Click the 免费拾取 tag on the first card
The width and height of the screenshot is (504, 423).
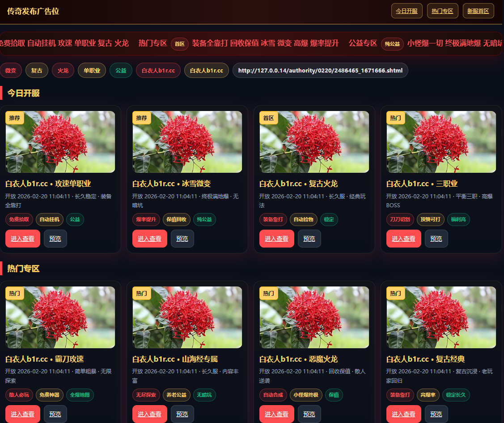tap(19, 219)
